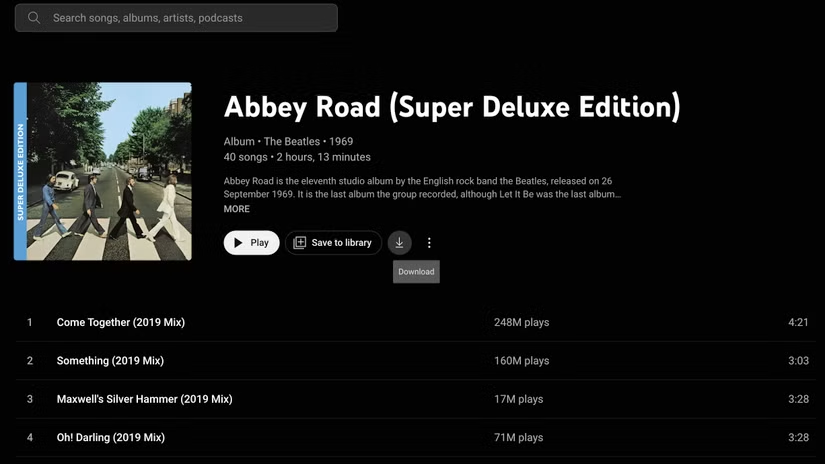
Task: Click the search magnifier icon
Action: (x=34, y=18)
